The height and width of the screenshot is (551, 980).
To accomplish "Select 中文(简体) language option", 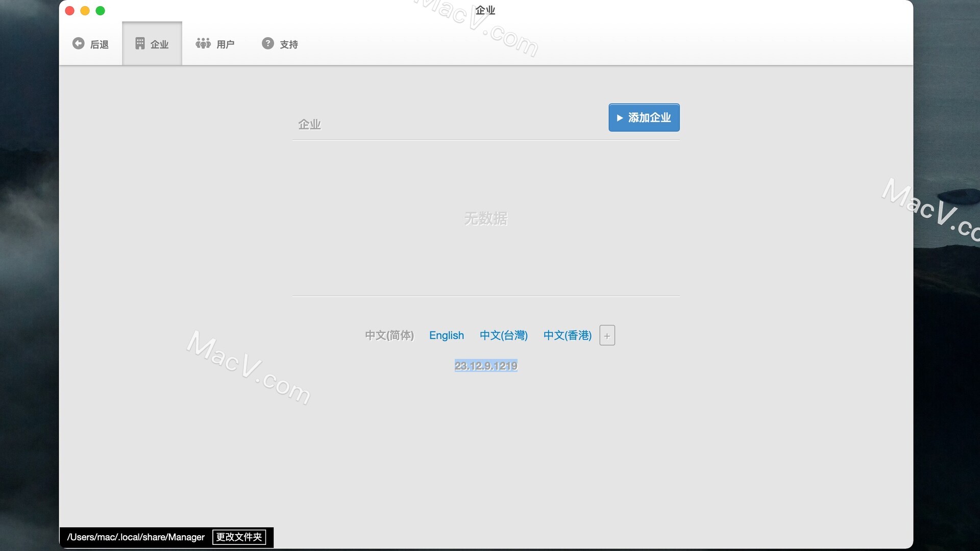I will [388, 334].
